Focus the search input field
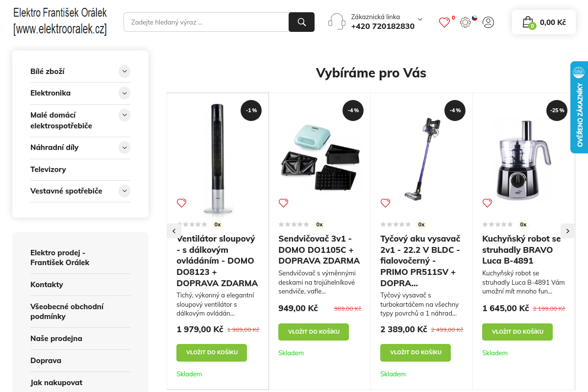Screen dimensions: 588x392 (206, 22)
